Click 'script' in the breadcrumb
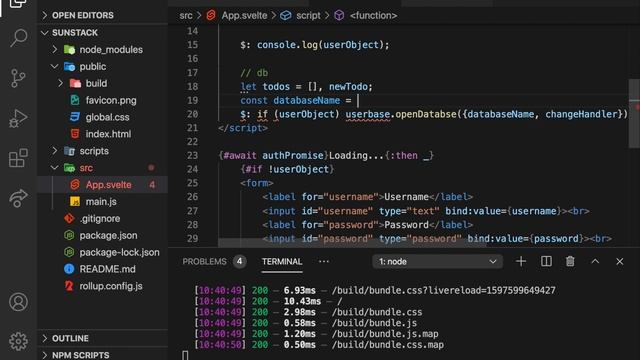The width and height of the screenshot is (640, 360). [308, 16]
